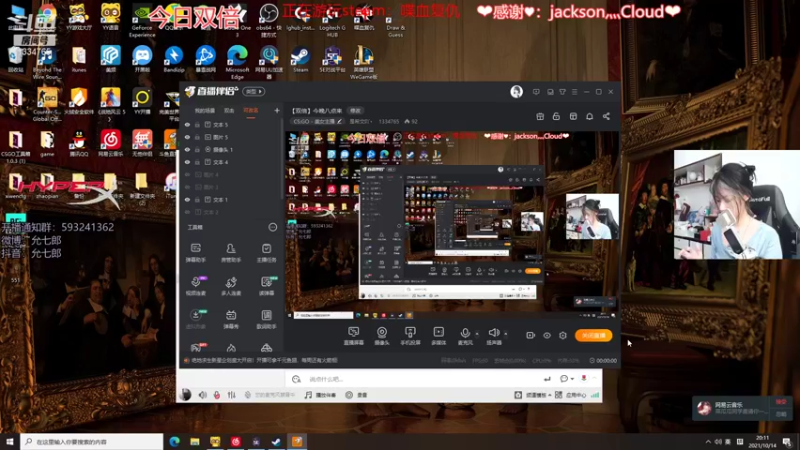
Task: Launch Counter-Strike Global Offensive shortcut
Action: tap(47, 104)
